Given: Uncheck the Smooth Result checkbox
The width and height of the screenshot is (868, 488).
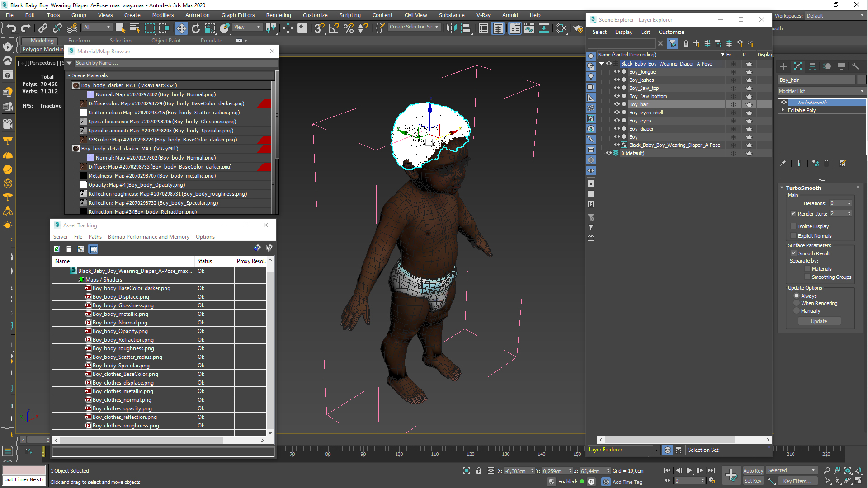Looking at the screenshot, I should pyautogui.click(x=794, y=253).
